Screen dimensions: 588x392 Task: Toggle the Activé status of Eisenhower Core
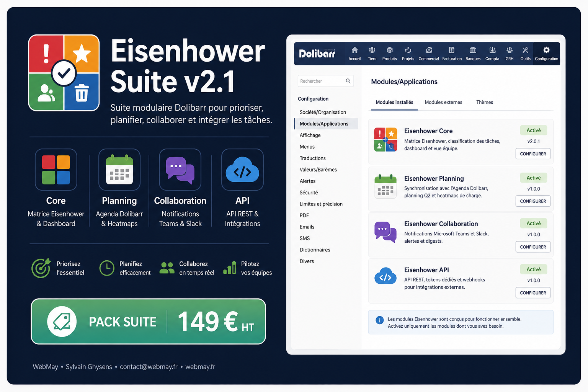534,131
